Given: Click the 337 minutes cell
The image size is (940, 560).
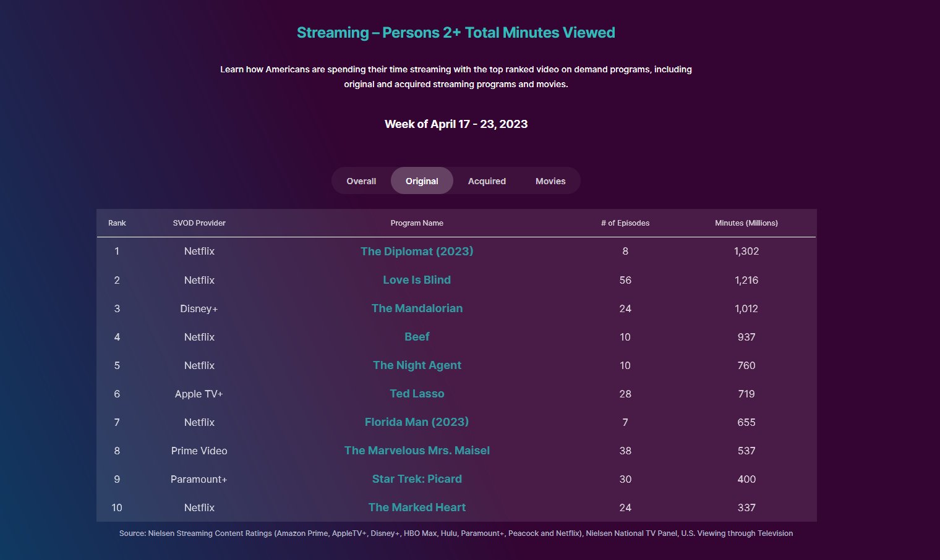Looking at the screenshot, I should (746, 507).
